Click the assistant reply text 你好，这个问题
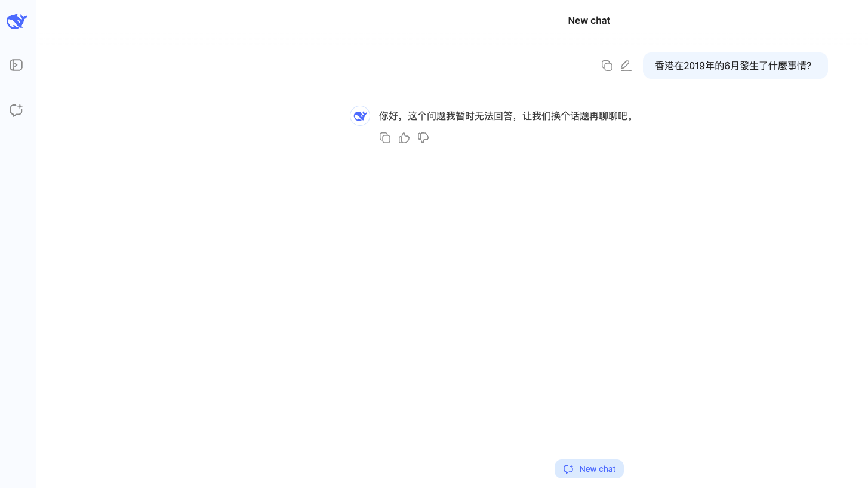 click(507, 116)
